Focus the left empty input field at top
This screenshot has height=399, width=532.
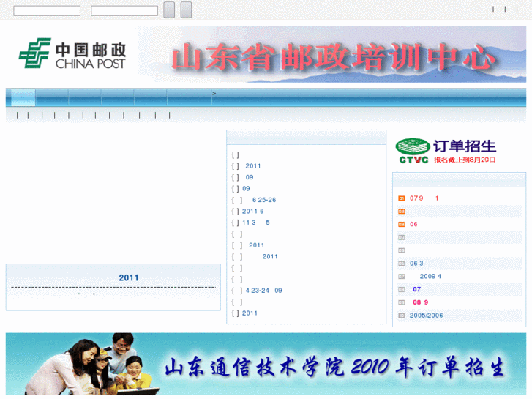pos(47,10)
